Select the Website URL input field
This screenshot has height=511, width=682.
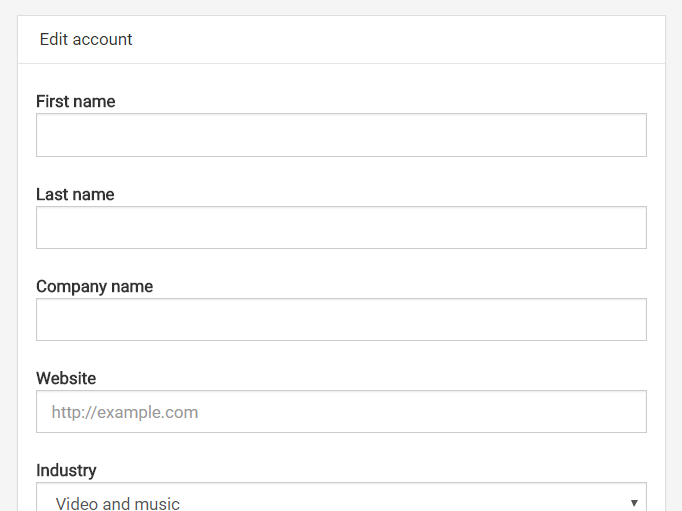[x=341, y=412]
